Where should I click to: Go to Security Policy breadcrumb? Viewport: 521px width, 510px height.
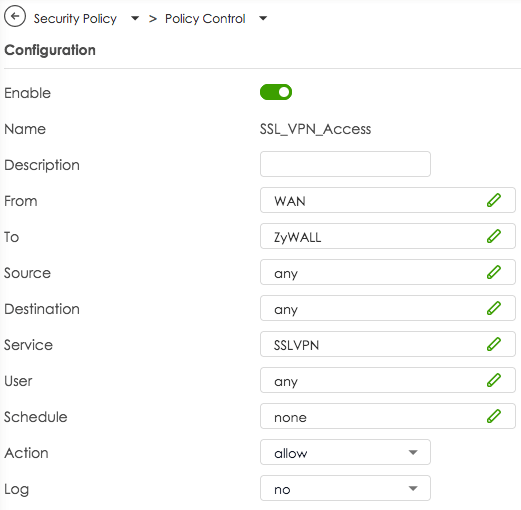point(75,19)
